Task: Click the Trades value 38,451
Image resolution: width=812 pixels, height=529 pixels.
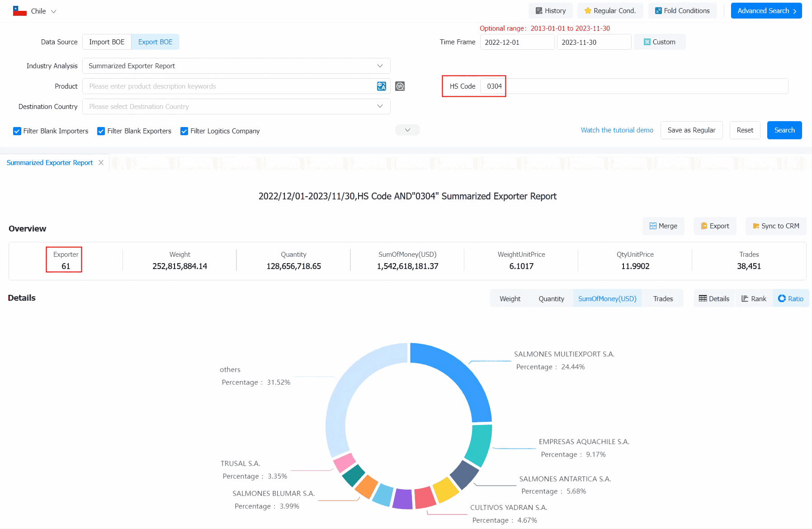Action: 749,266
